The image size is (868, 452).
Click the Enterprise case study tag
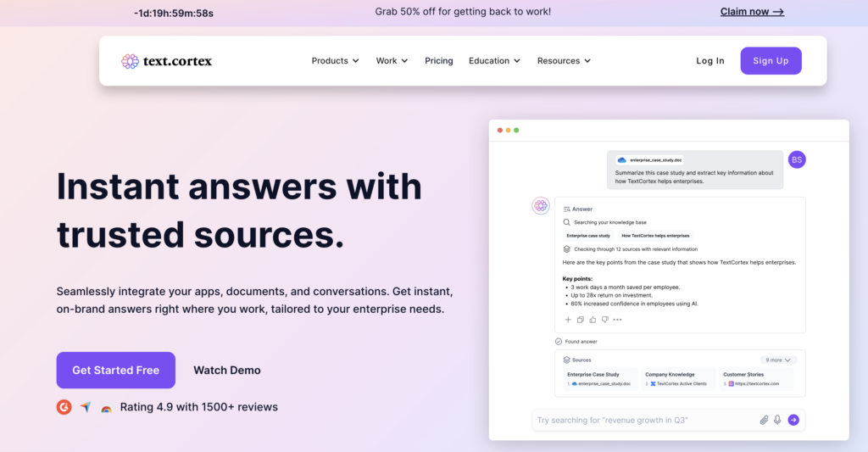point(588,236)
